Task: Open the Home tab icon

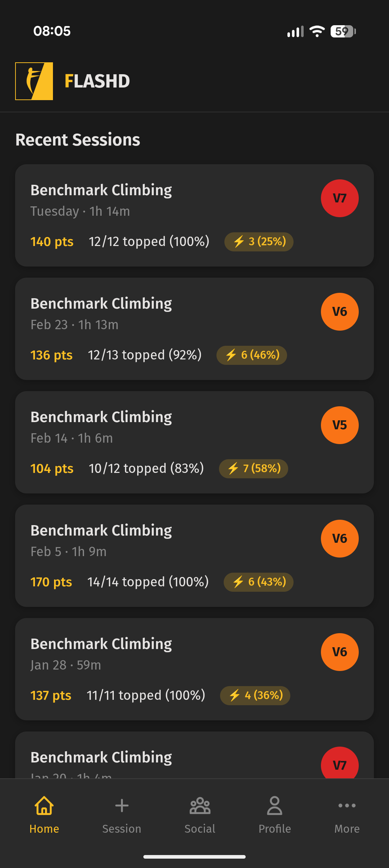Action: 44,806
